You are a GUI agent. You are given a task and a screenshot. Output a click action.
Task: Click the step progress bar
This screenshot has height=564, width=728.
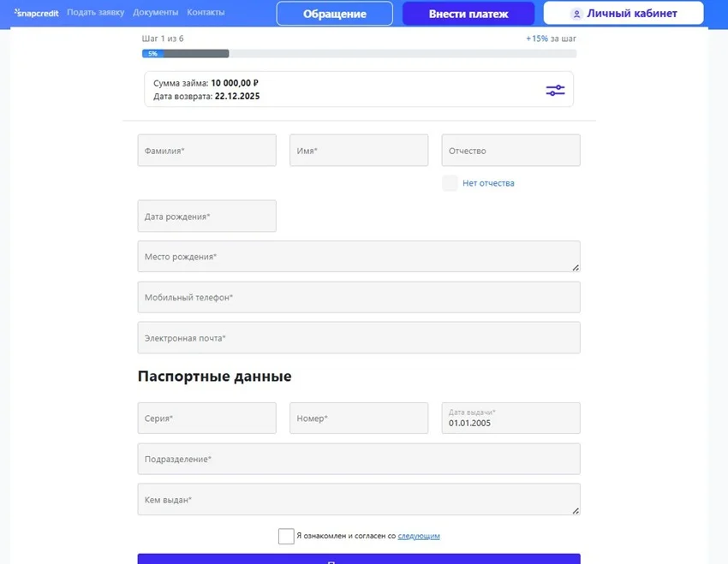(359, 54)
